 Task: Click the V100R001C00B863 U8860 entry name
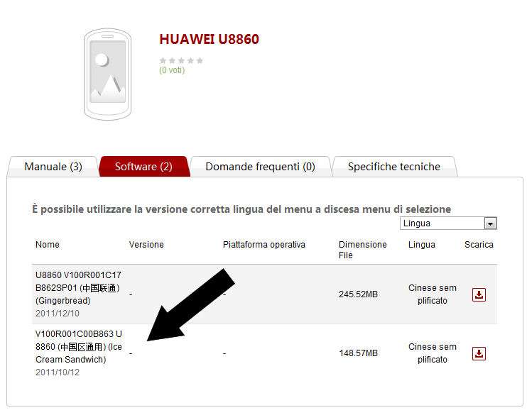click(x=79, y=346)
